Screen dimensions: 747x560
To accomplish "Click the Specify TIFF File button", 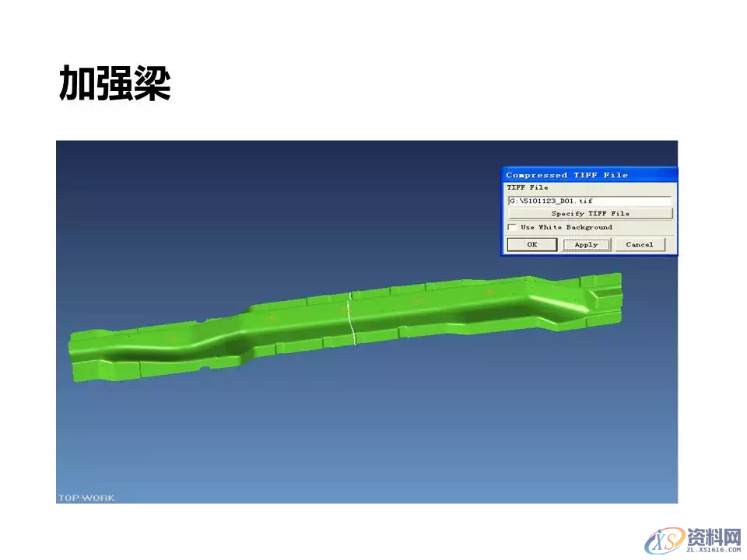I will 589,213.
